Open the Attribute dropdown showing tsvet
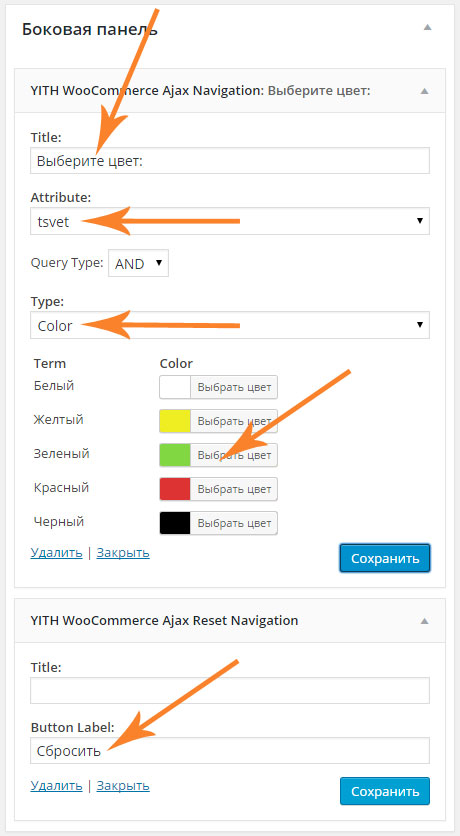The width and height of the screenshot is (460, 836). (230, 221)
